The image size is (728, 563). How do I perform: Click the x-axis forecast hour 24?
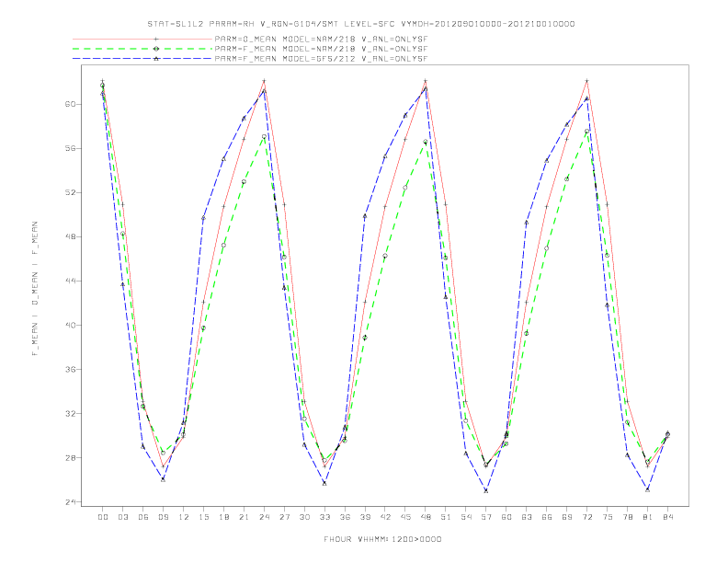click(x=264, y=517)
